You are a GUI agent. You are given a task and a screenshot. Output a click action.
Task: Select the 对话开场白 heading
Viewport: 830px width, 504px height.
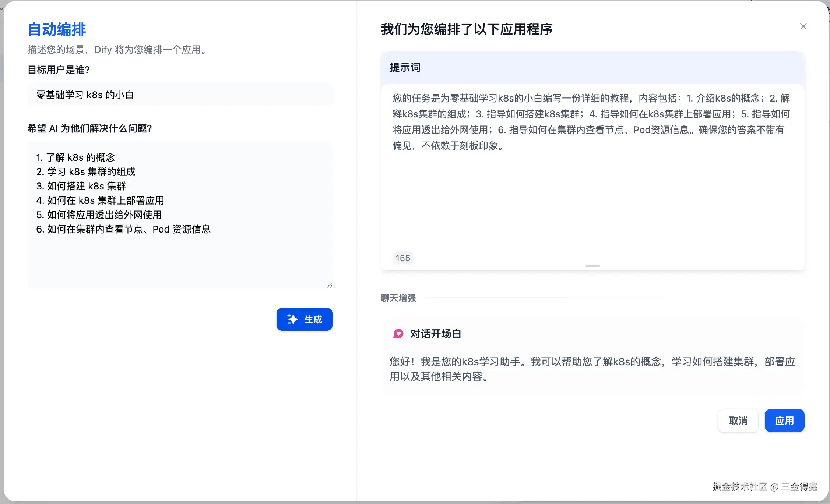click(435, 334)
